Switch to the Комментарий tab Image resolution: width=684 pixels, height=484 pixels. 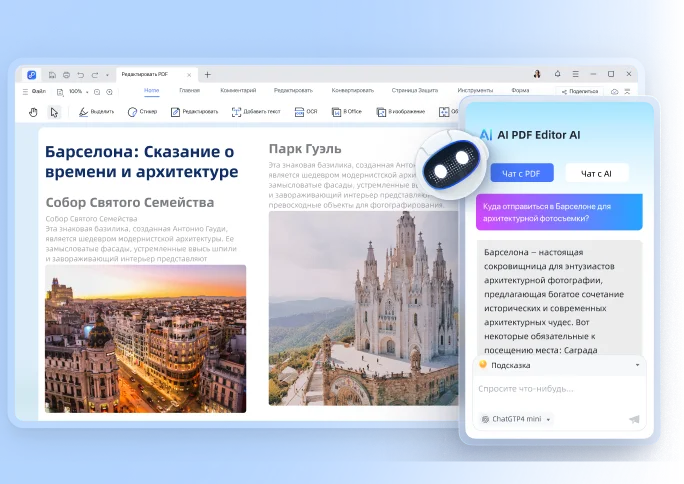click(x=238, y=90)
